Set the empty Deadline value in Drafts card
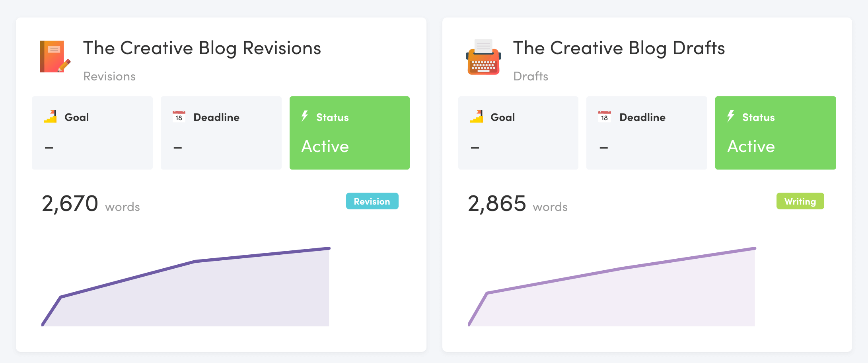 pyautogui.click(x=604, y=148)
